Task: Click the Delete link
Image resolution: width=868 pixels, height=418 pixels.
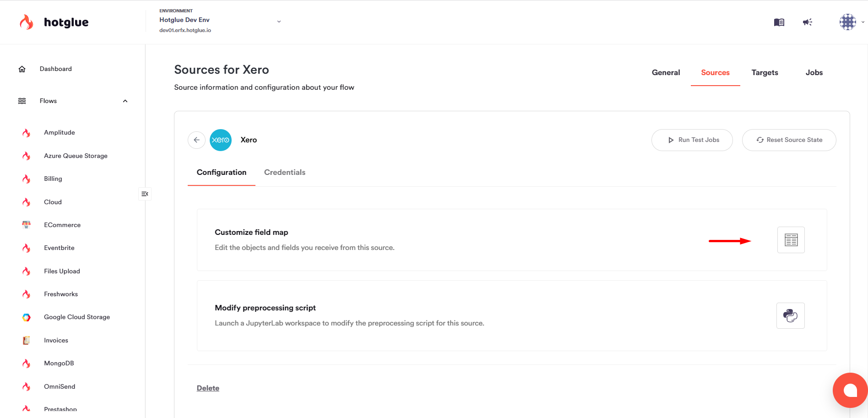Action: point(208,388)
